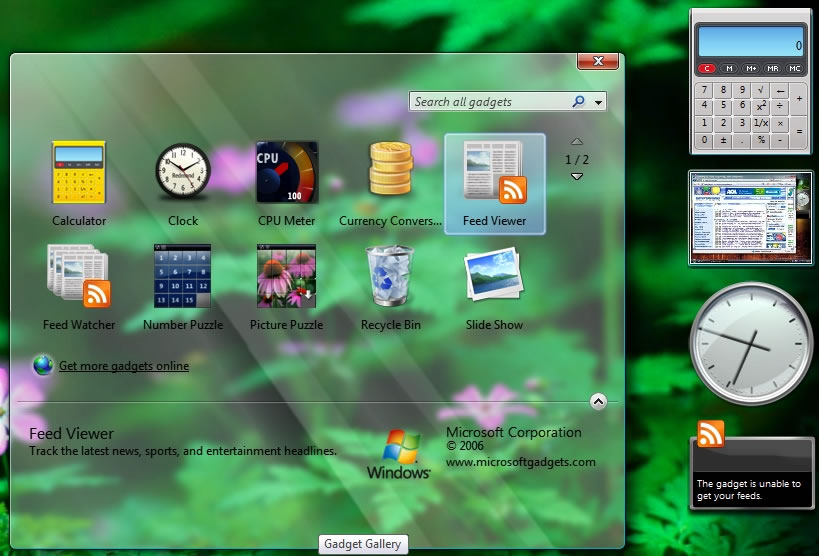
Task: Click the 3 key on calculator gadget
Action: point(742,123)
